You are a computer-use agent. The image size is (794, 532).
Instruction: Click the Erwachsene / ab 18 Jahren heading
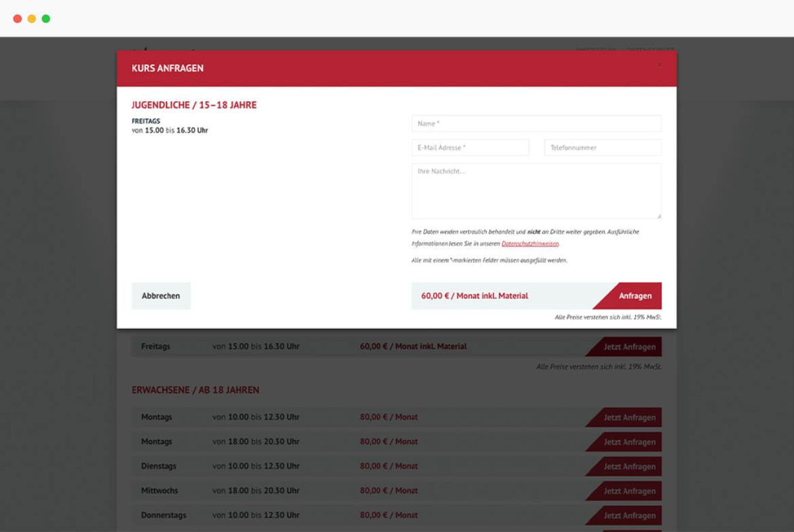(195, 390)
